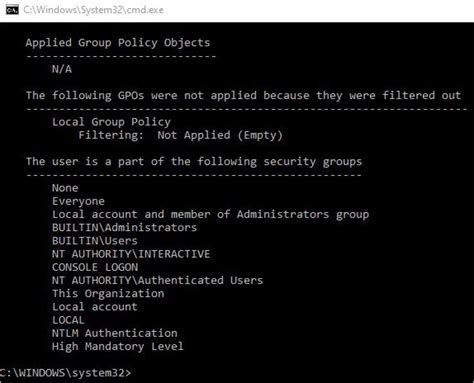The height and width of the screenshot is (383, 474).
Task: Click the 'Applied Group Policy Objects' heading
Action: (x=118, y=43)
